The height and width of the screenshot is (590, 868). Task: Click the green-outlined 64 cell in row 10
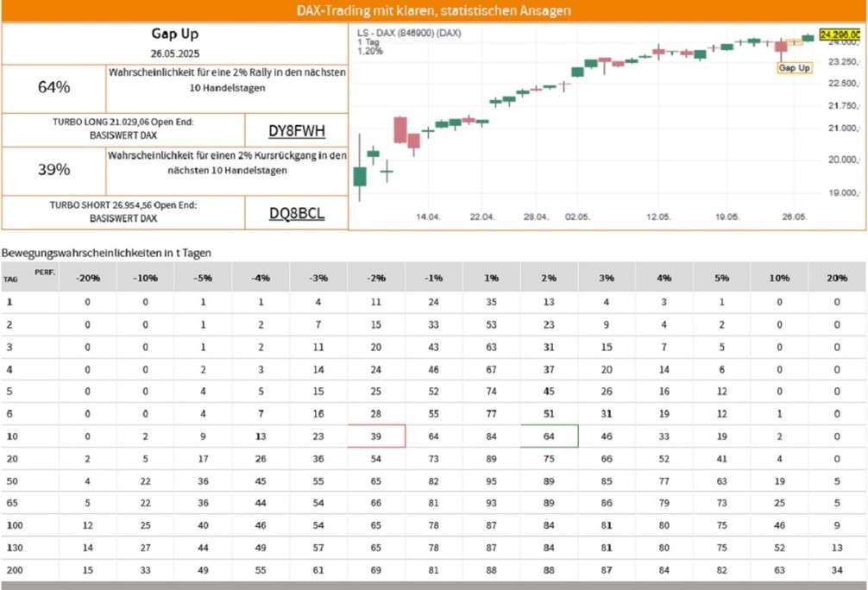549,436
